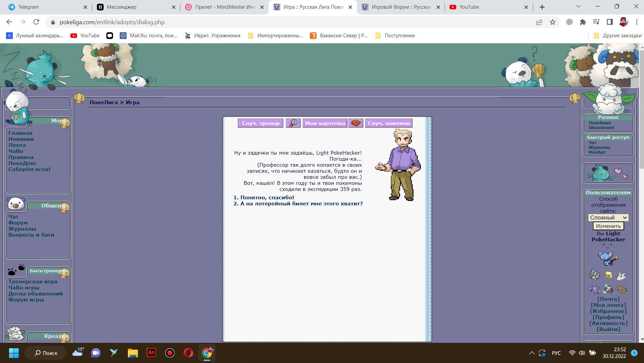Open Чат under Быстрый доступ
This screenshot has width=644, height=363.
click(593, 143)
